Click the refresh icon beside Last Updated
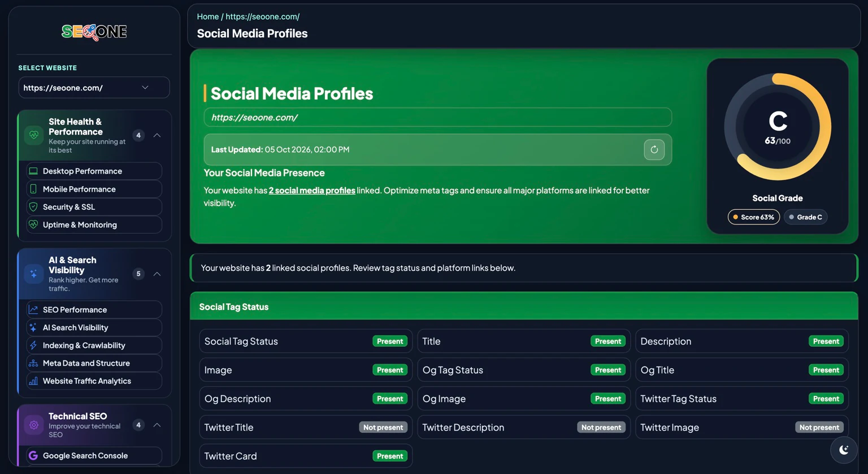 pos(654,149)
